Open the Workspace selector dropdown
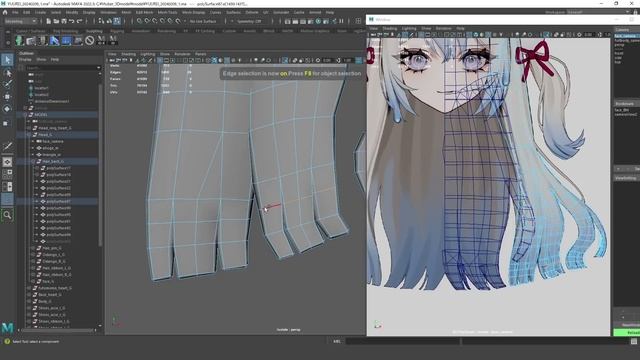The height and width of the screenshot is (360, 640). point(599,13)
